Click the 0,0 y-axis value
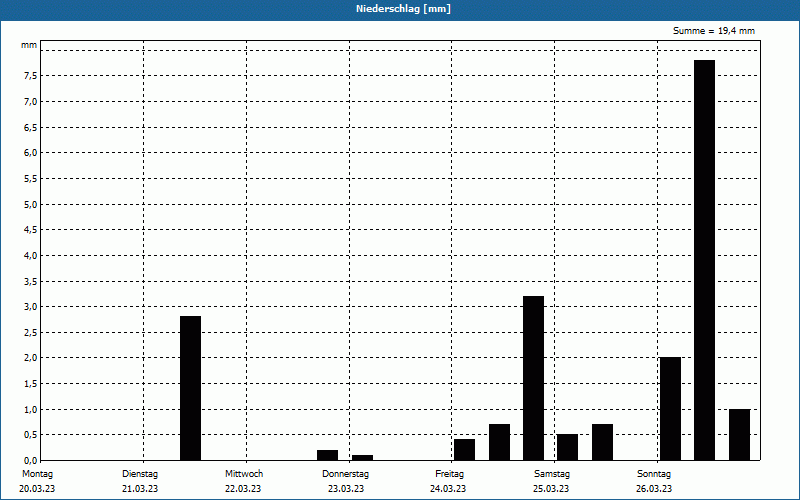This screenshot has width=800, height=500. point(31,460)
